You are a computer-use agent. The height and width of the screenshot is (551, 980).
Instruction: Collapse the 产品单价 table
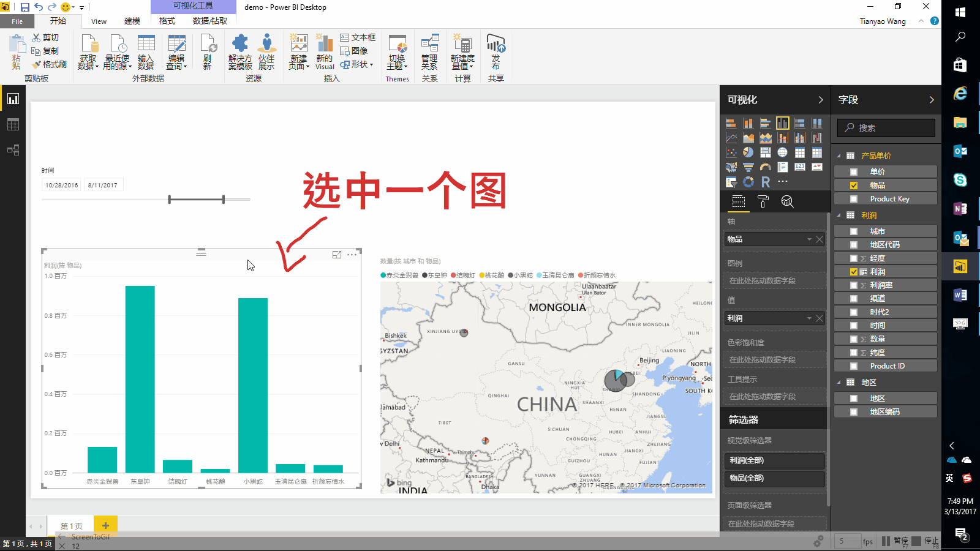839,156
